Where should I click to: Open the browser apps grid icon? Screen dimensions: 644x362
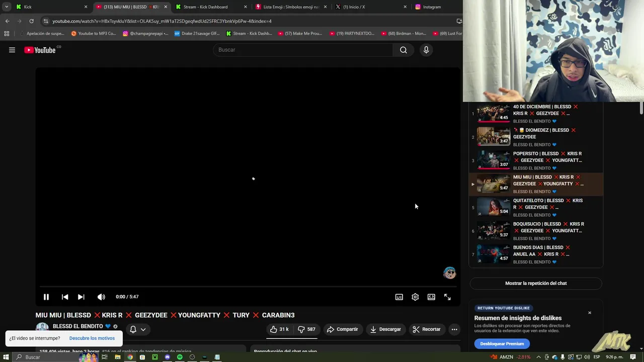pos(7,34)
